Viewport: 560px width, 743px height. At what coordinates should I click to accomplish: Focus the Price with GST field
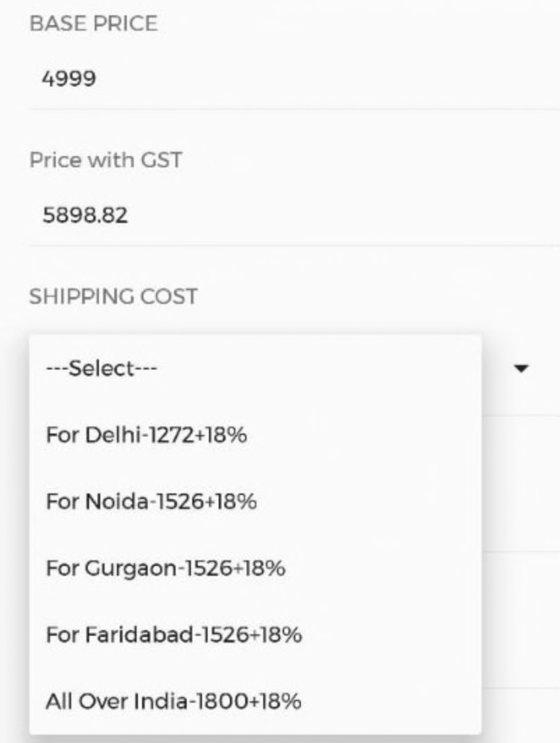pyautogui.click(x=295, y=215)
